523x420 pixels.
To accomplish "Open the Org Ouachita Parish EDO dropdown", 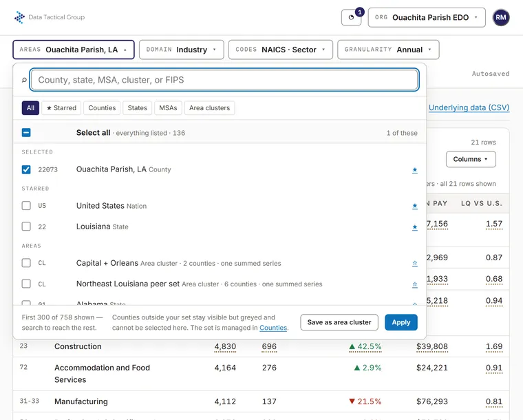I will [x=427, y=17].
